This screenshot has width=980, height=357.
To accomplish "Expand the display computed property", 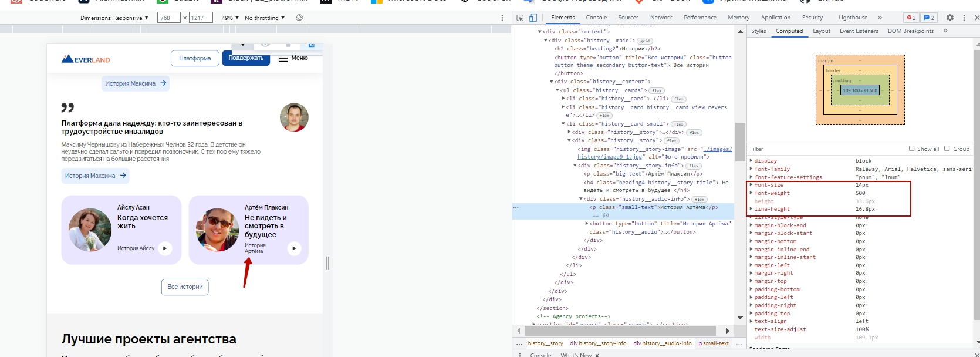I will point(751,161).
